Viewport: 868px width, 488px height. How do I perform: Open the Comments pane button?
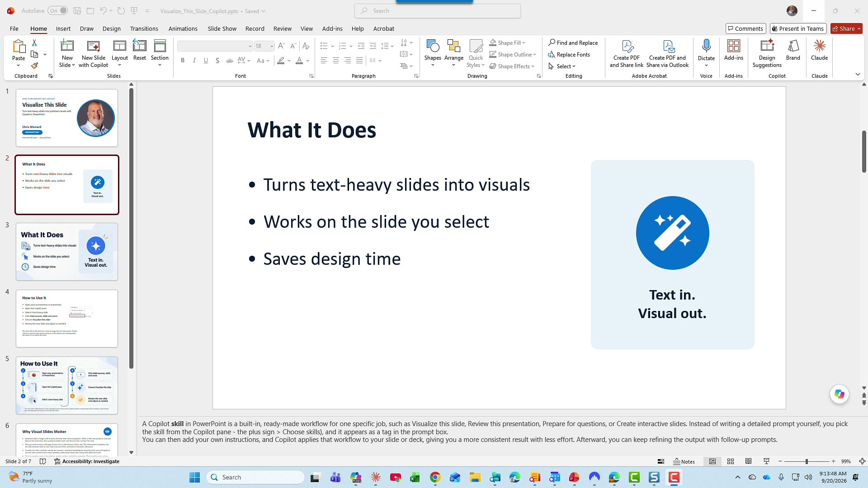click(745, 28)
